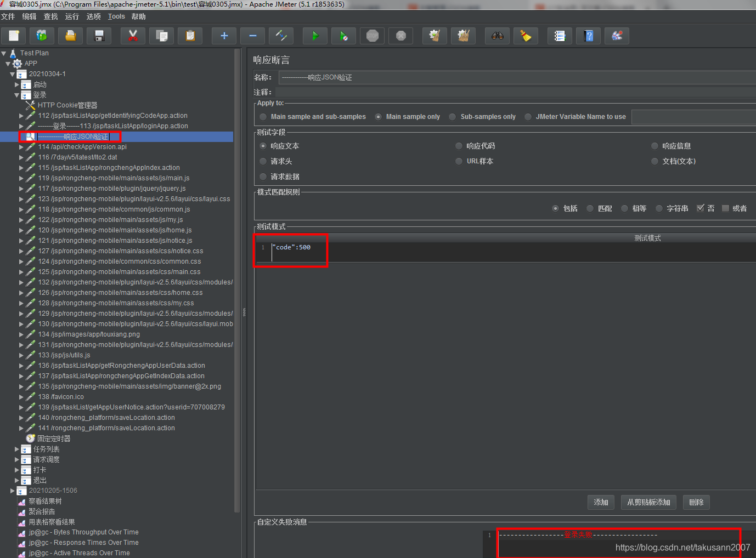The image size is (756, 558).
Task: Open the Help question mark icon
Action: click(588, 36)
